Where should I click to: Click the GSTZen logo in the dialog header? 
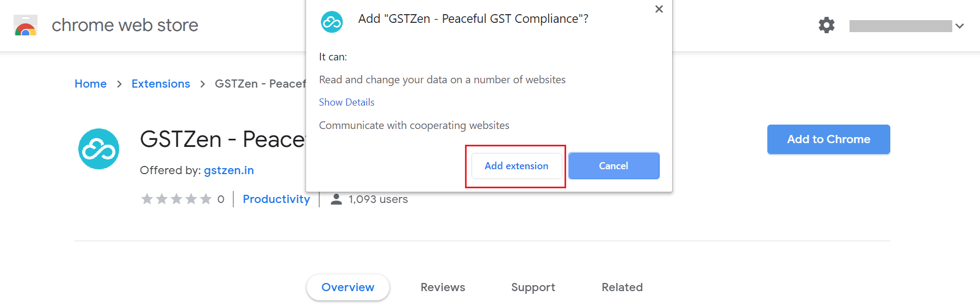(x=332, y=22)
